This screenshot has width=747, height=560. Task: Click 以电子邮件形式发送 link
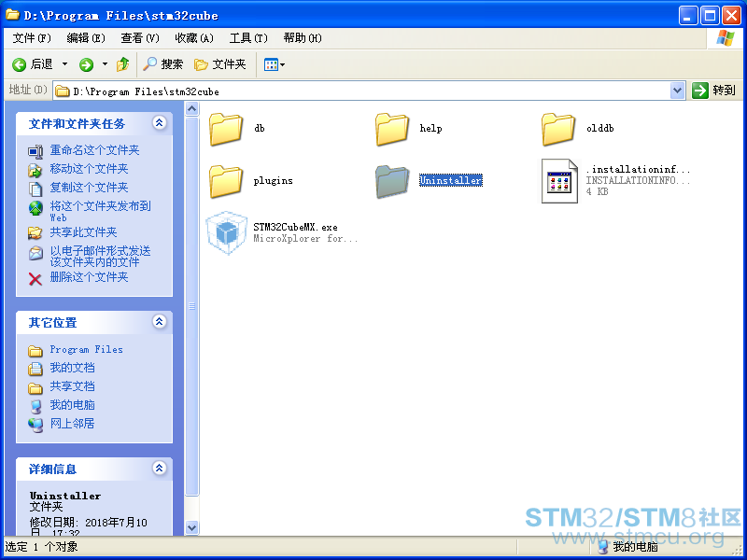coord(101,256)
